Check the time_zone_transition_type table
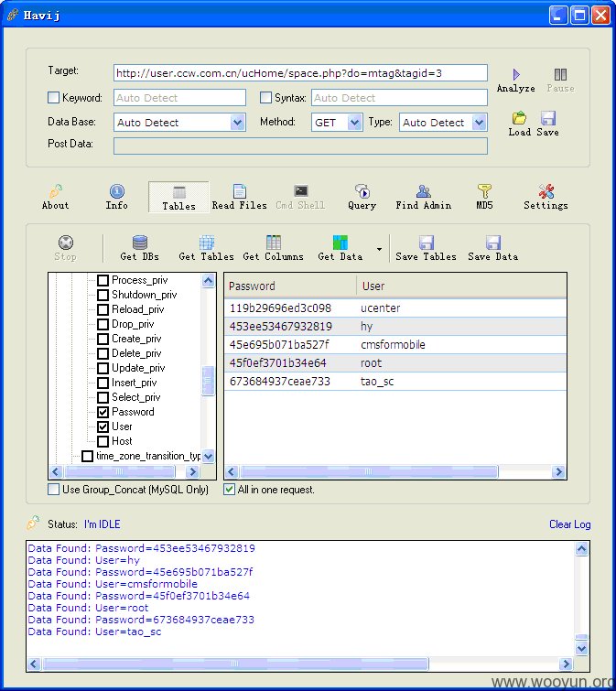This screenshot has height=691, width=616. pyautogui.click(x=88, y=456)
